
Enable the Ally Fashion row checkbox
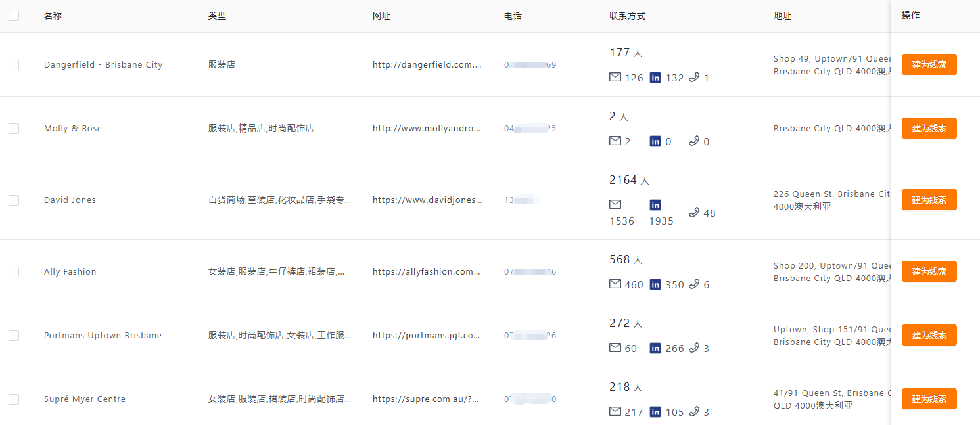(14, 272)
